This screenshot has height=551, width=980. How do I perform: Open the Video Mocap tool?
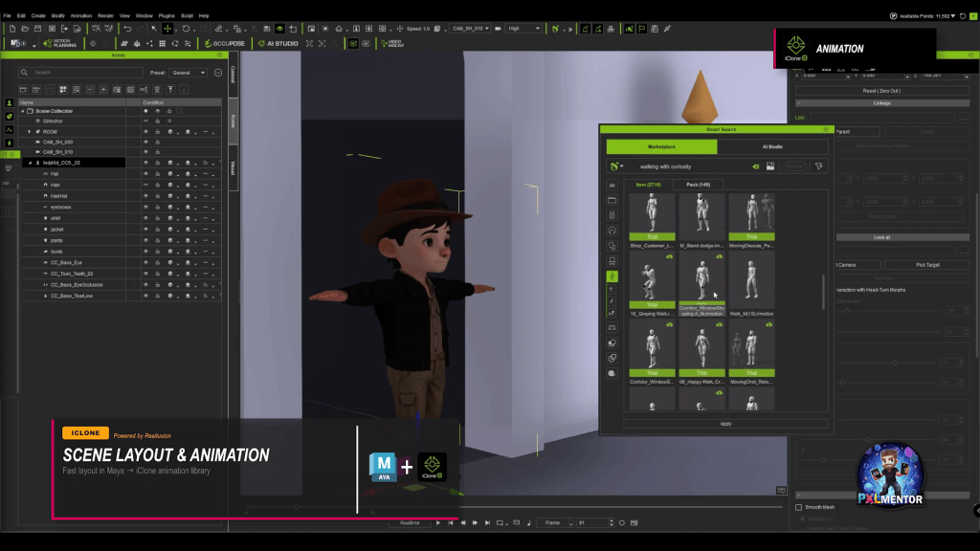pos(393,44)
